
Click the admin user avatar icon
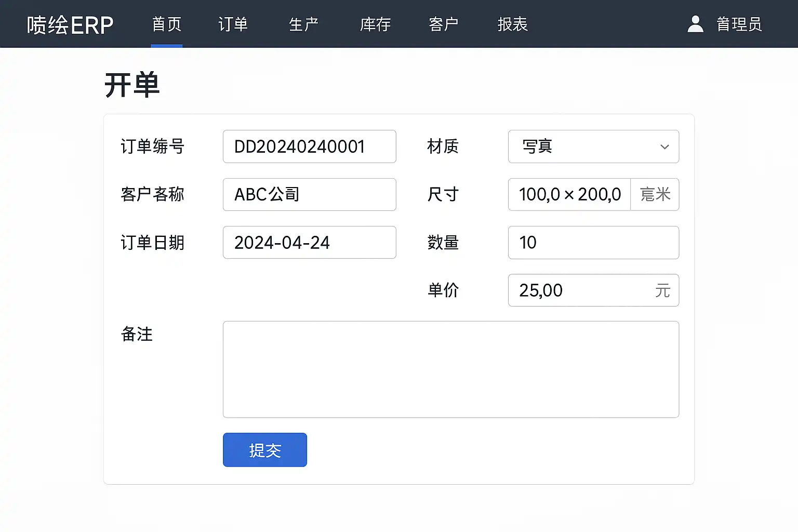pyautogui.click(x=695, y=24)
